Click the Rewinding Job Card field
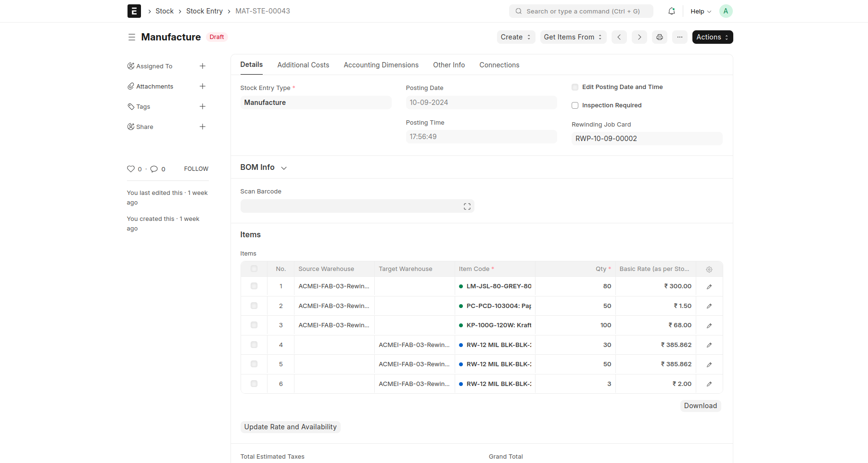Viewport: 868px width, 463px height. click(x=646, y=139)
